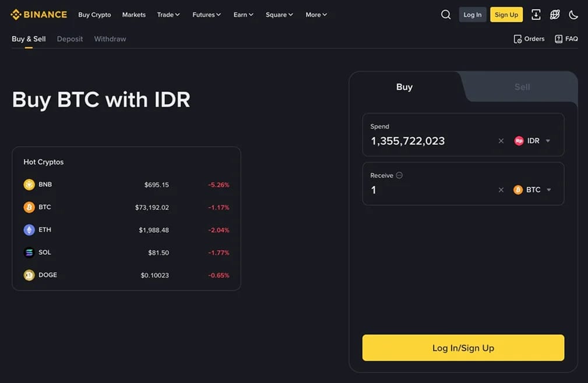588x383 pixels.
Task: Open the FAQ icon link
Action: [566, 39]
